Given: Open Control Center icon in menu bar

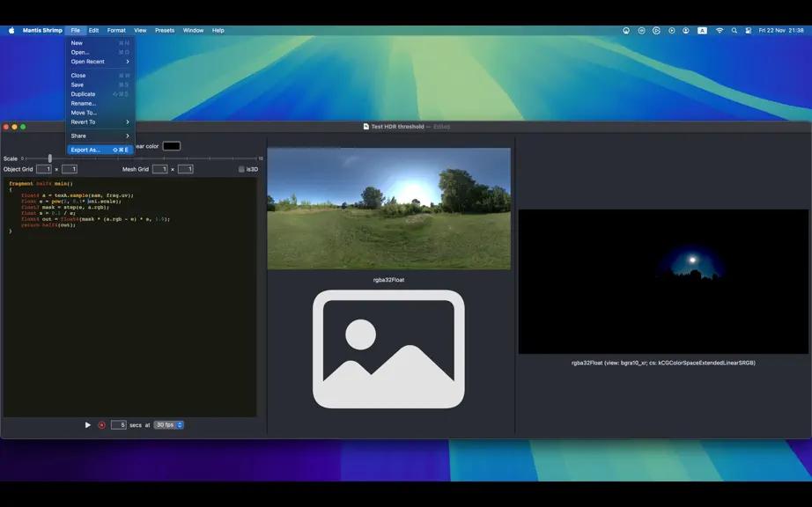Looking at the screenshot, I should coord(749,31).
